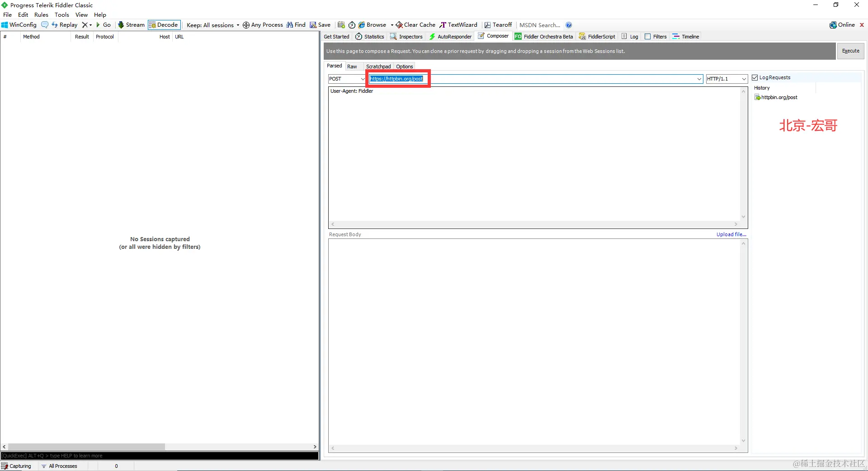This screenshot has height=471, width=868.
Task: Click Save in the toolbar
Action: tap(320, 25)
